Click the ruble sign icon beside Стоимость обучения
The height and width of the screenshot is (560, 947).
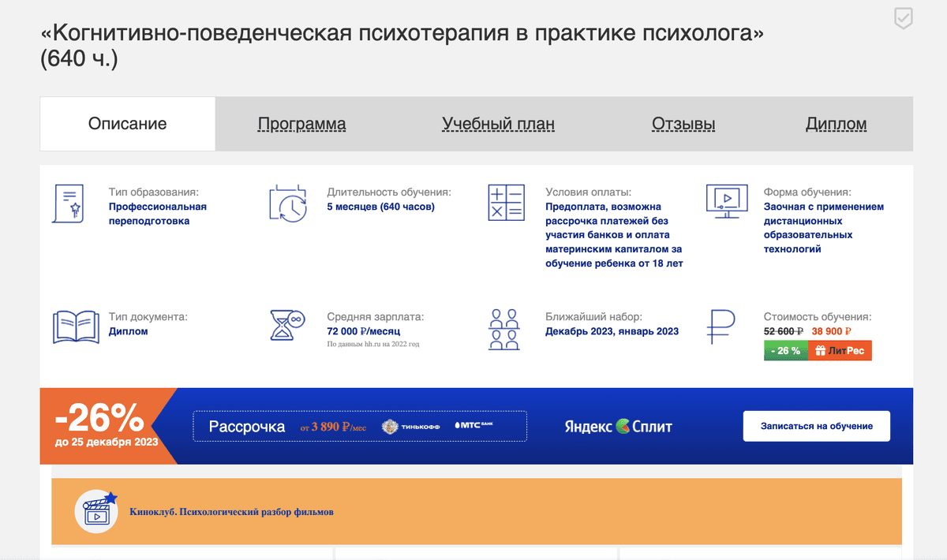pos(721,327)
